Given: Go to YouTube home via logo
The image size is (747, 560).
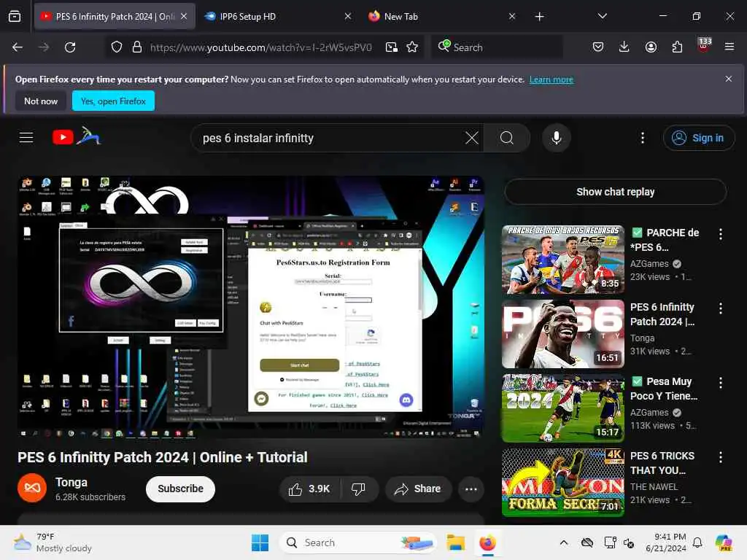Looking at the screenshot, I should point(76,137).
